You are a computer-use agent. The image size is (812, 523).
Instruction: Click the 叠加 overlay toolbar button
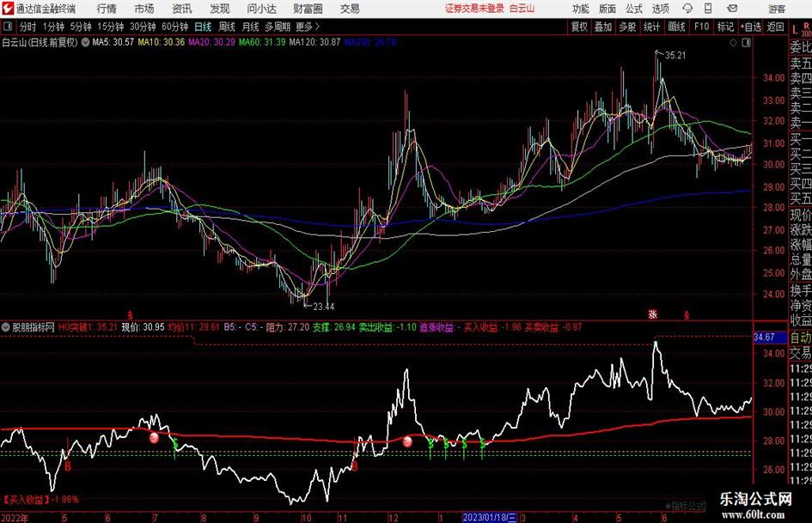click(603, 27)
